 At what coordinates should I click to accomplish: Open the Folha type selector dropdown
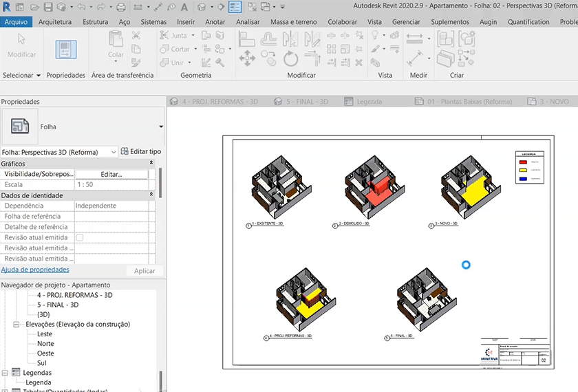click(161, 127)
